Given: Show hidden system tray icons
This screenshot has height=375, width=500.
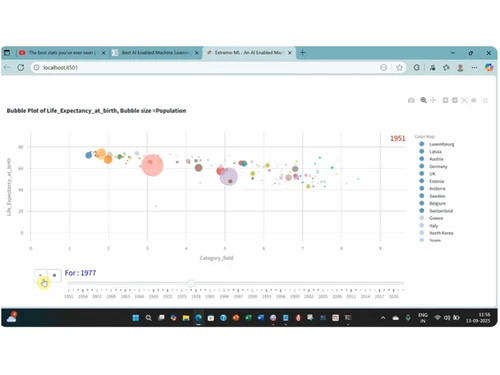Looking at the screenshot, I should tap(383, 318).
